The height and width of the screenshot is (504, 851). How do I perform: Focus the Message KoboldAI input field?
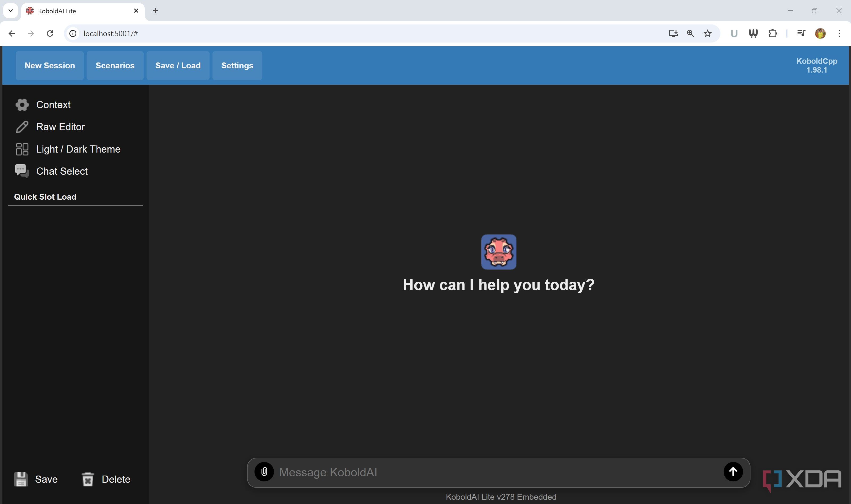click(498, 472)
